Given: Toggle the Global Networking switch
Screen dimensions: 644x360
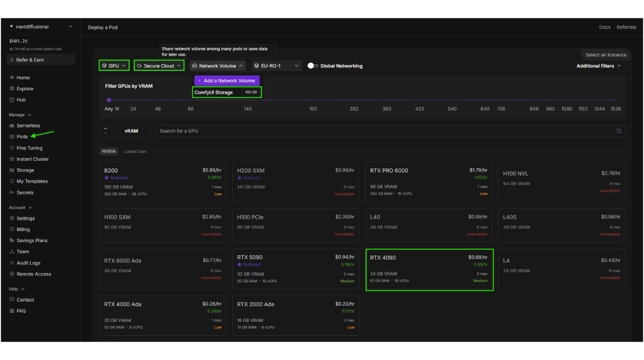Looking at the screenshot, I should pos(313,66).
